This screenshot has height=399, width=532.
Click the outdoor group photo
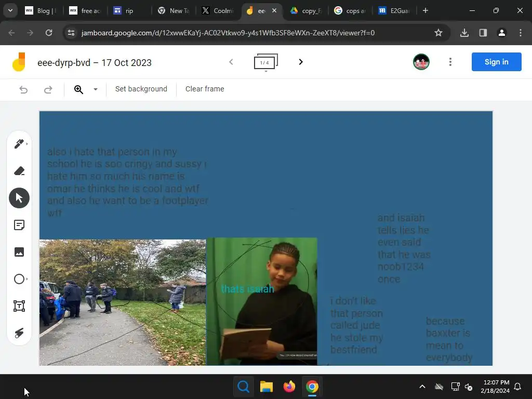tap(123, 302)
